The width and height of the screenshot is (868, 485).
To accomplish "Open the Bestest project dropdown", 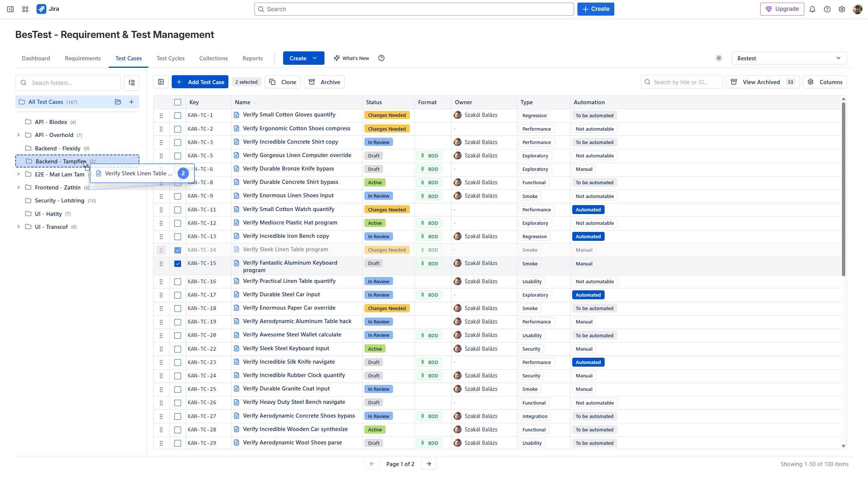I will (x=789, y=58).
